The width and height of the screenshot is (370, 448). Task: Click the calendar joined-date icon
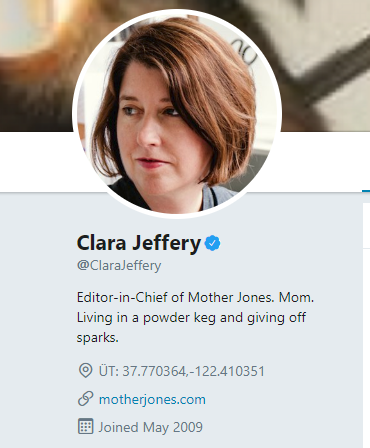85,427
